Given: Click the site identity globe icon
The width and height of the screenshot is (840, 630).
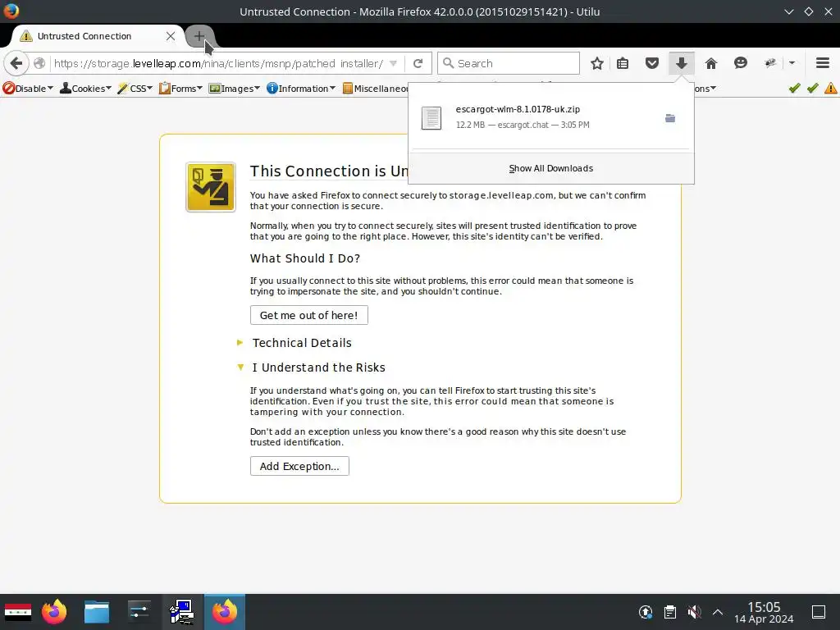Looking at the screenshot, I should (39, 63).
